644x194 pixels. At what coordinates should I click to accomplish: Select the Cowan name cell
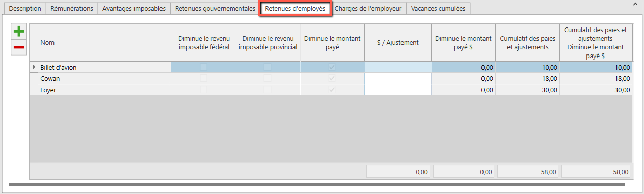coord(105,78)
